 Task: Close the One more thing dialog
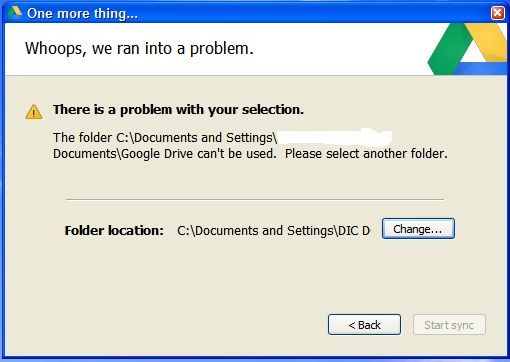click(497, 13)
